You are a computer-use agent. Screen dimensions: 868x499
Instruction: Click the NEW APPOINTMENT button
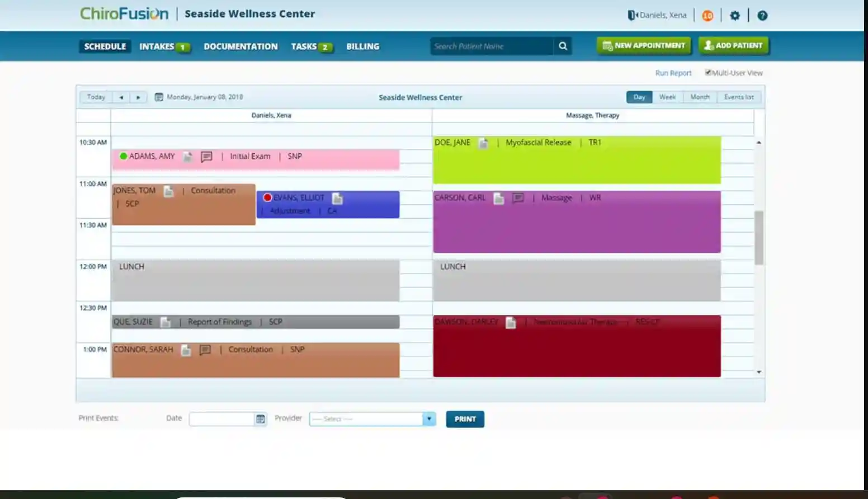pyautogui.click(x=643, y=46)
